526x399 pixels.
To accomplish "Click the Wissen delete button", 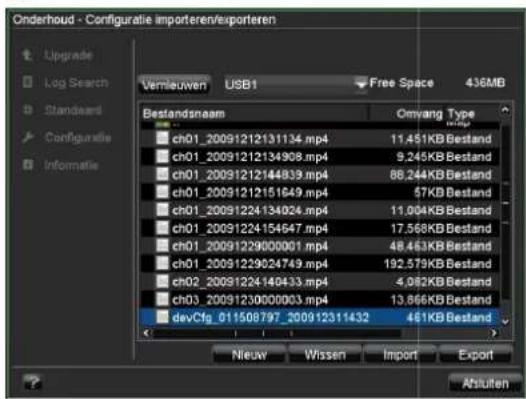I will tap(325, 355).
